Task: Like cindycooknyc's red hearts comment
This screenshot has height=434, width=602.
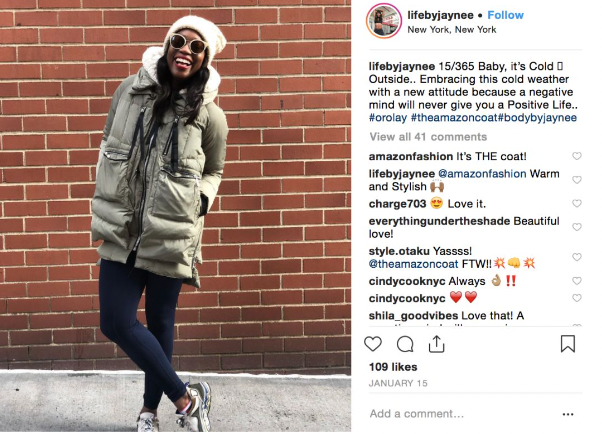Action: pyautogui.click(x=577, y=298)
